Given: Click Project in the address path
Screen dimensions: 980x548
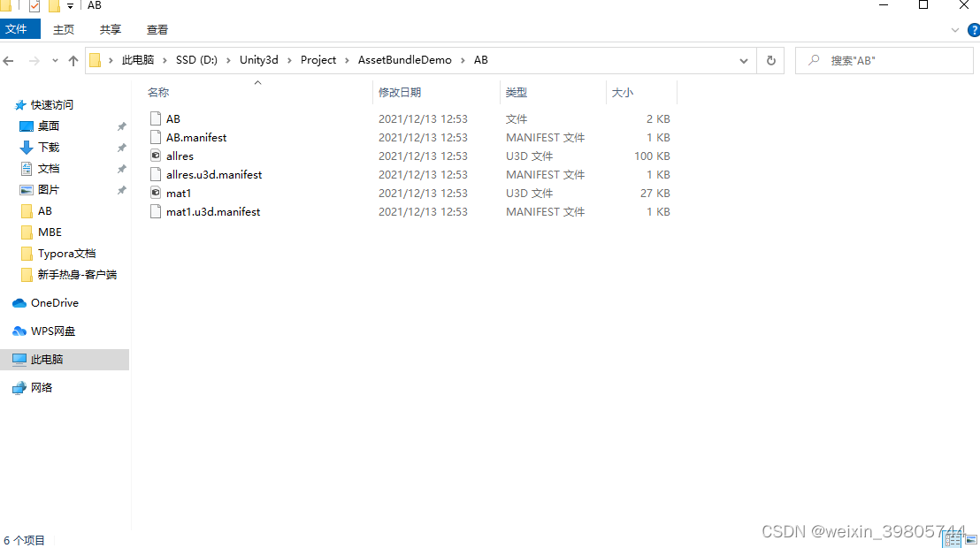Looking at the screenshot, I should pyautogui.click(x=318, y=60).
